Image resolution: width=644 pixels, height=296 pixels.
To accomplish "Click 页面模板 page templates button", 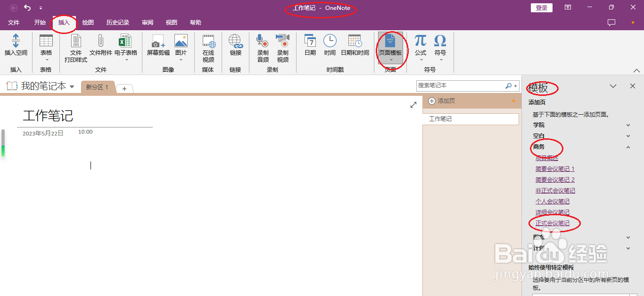I will click(x=390, y=48).
